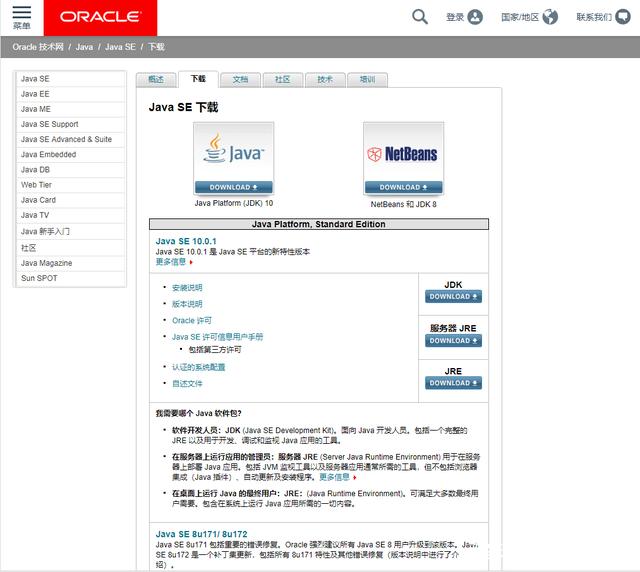
Task: Open Java Card sidebar link
Action: coord(70,200)
